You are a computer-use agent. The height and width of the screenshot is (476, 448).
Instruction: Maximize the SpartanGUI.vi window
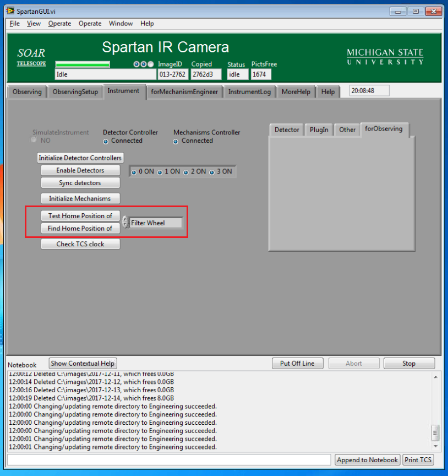[x=416, y=12]
